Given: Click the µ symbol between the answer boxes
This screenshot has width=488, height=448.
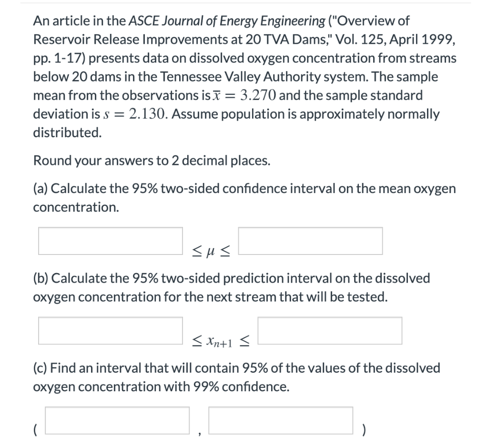Looking at the screenshot, I should coord(210,251).
